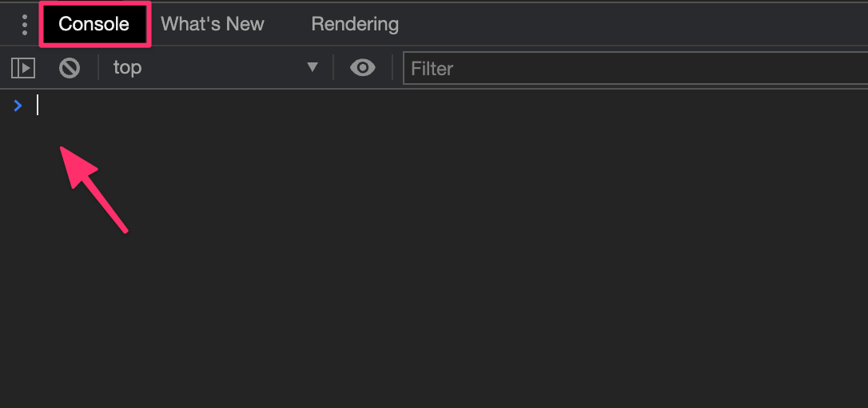Show the console sidebar panel
Screen dimensions: 868x408
pos(23,69)
